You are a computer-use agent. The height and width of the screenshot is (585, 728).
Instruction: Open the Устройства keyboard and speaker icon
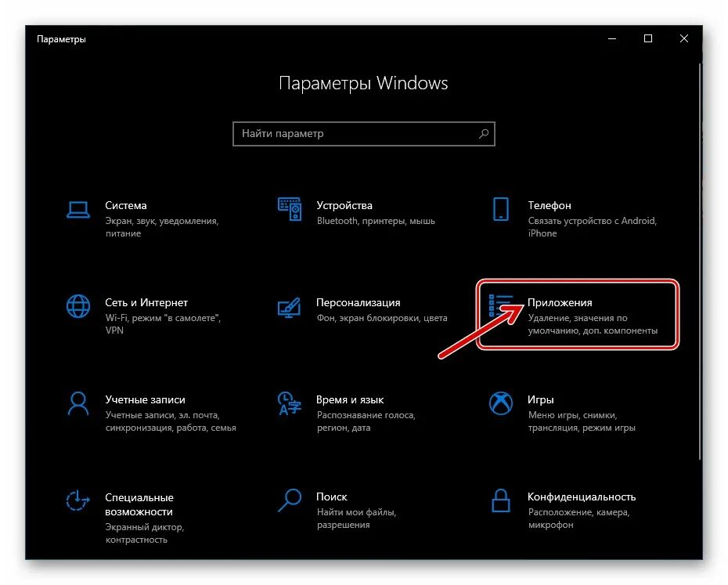pyautogui.click(x=290, y=209)
